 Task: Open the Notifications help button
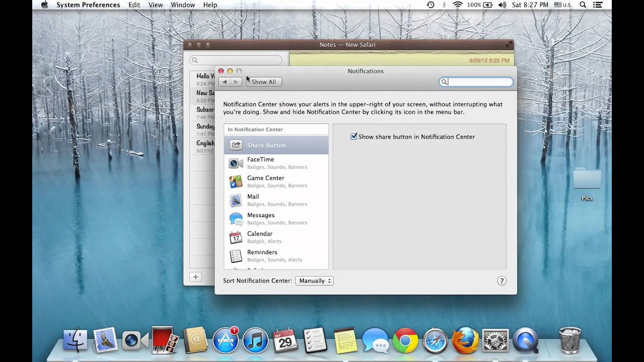pyautogui.click(x=502, y=281)
